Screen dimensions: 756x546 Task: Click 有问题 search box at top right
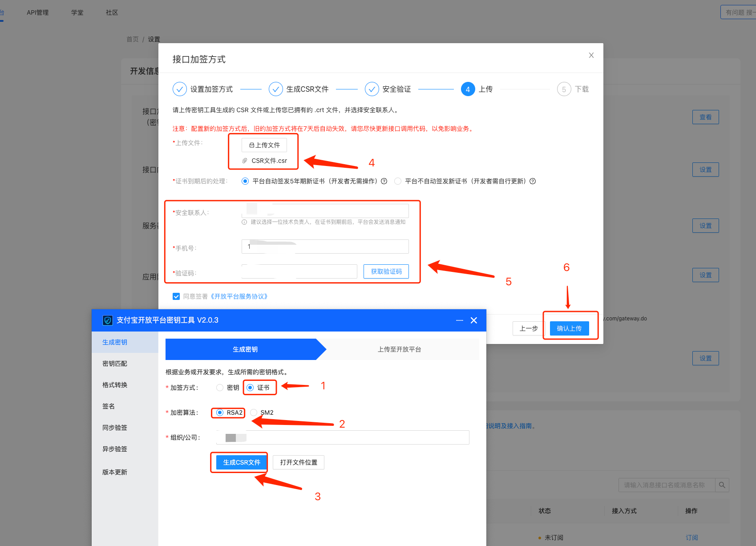[738, 12]
